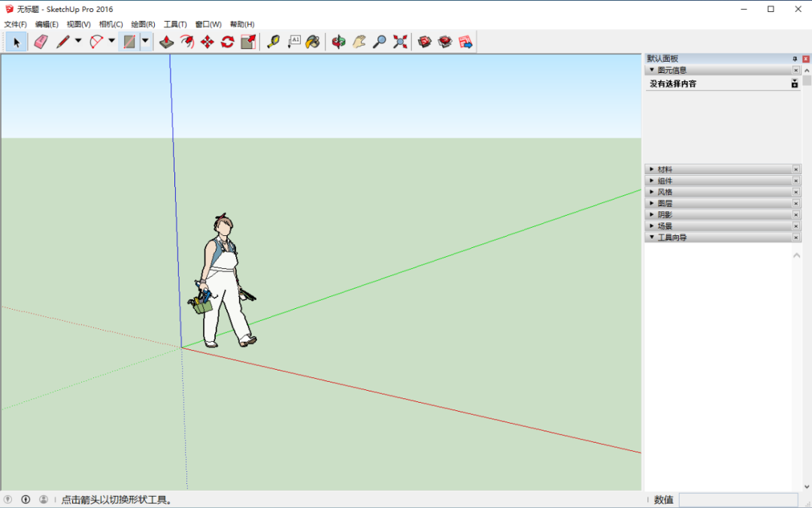Collapse the 工具向导 panel
This screenshot has height=508, width=812.
coord(651,237)
